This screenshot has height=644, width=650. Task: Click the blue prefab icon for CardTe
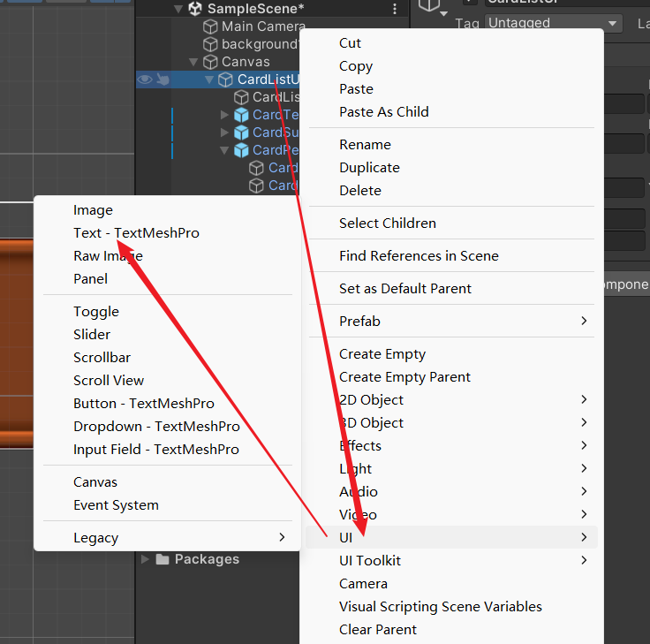point(241,115)
